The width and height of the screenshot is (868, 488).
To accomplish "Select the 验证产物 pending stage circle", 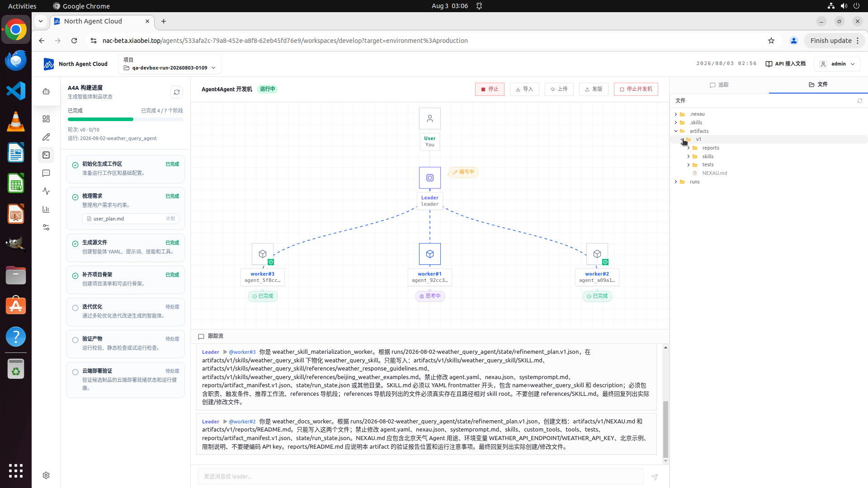I will [75, 340].
